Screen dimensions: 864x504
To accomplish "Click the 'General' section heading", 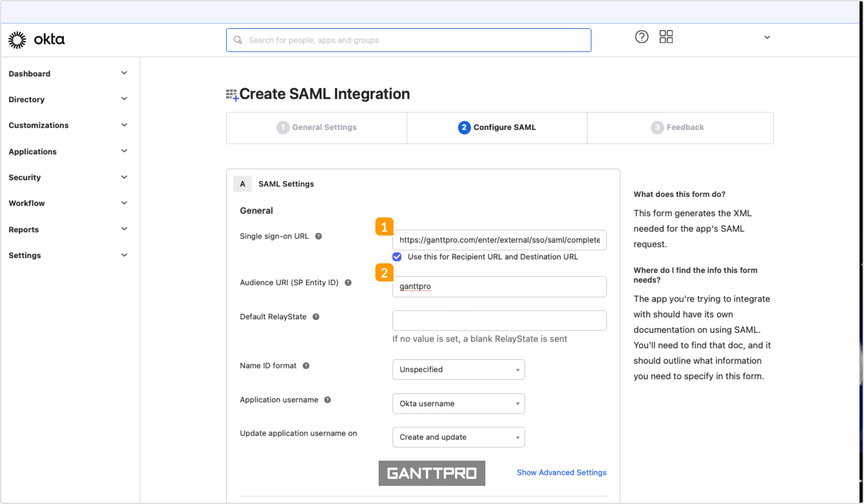I will 256,211.
